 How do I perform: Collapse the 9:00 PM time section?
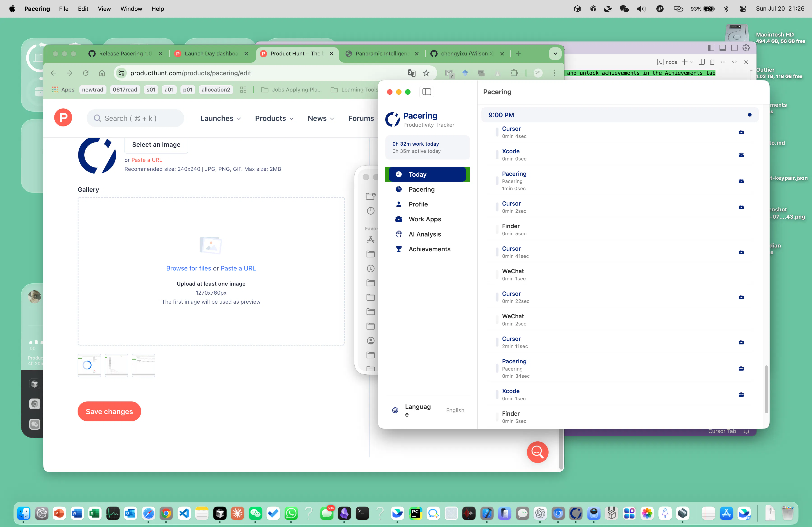(620, 115)
